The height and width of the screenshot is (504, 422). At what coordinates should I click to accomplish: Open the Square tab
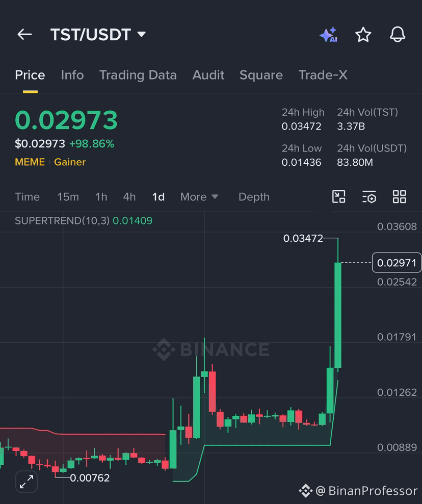[261, 75]
